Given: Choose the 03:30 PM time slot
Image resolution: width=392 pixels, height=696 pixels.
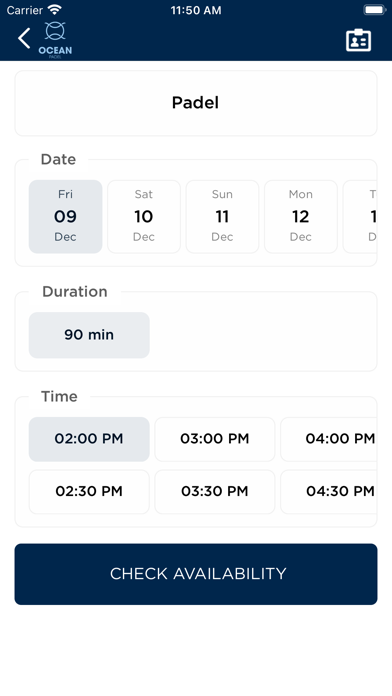Looking at the screenshot, I should (215, 492).
